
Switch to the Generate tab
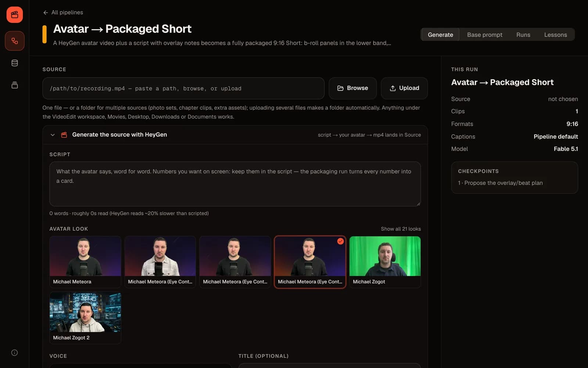click(x=440, y=35)
